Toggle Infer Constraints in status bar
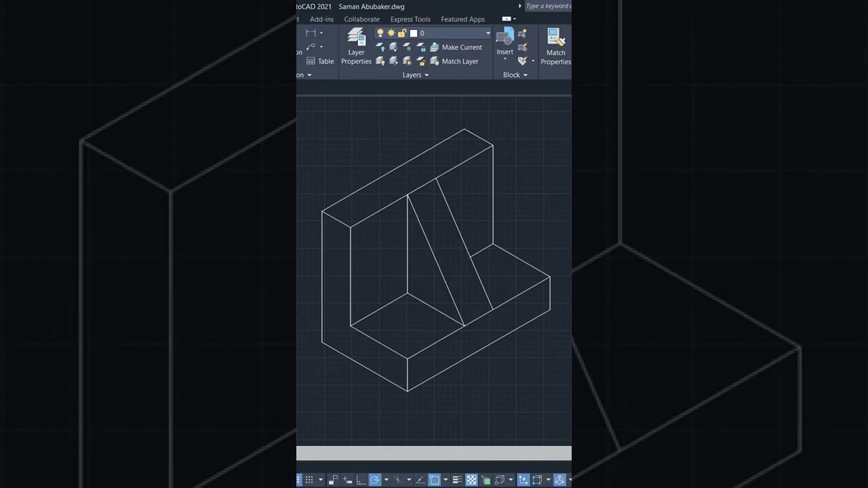 point(333,480)
